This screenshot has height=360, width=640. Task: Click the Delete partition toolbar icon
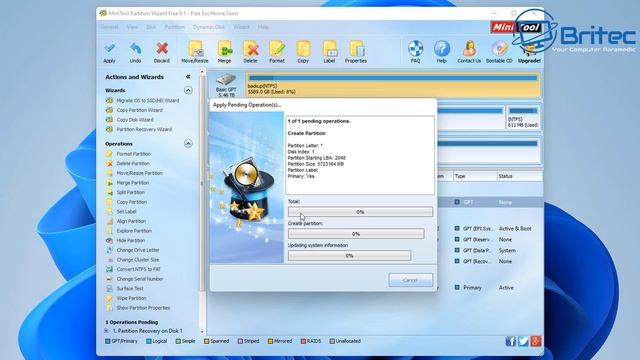pyautogui.click(x=250, y=49)
